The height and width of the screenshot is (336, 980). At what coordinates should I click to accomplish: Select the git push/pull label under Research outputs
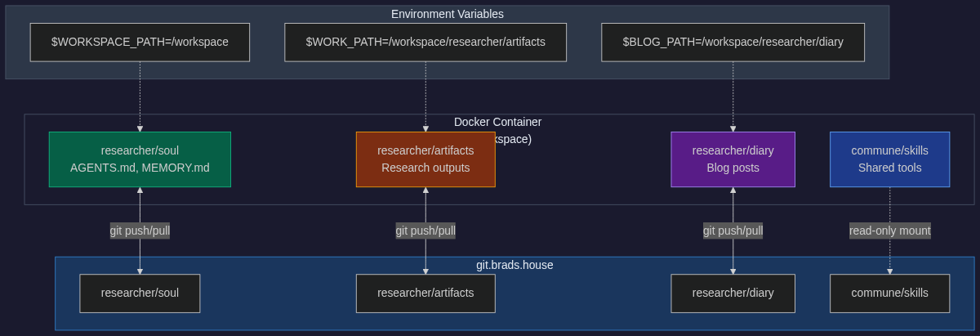pyautogui.click(x=425, y=231)
